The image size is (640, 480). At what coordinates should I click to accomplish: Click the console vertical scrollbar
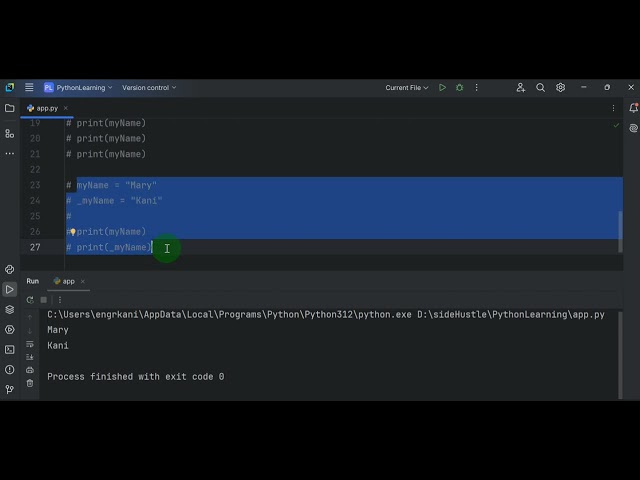[x=620, y=355]
